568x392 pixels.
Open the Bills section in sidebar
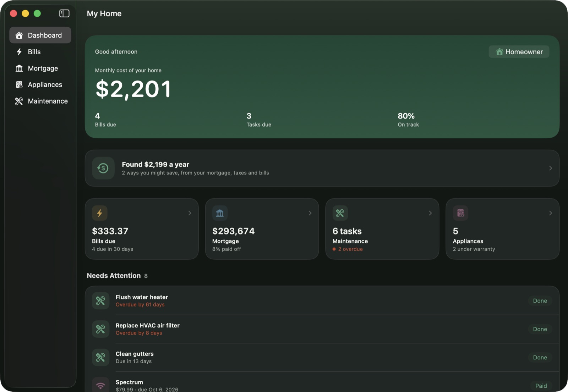[40, 52]
